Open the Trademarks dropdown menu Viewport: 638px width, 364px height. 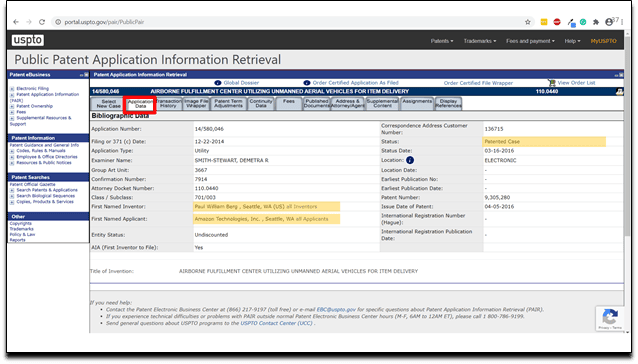[480, 41]
